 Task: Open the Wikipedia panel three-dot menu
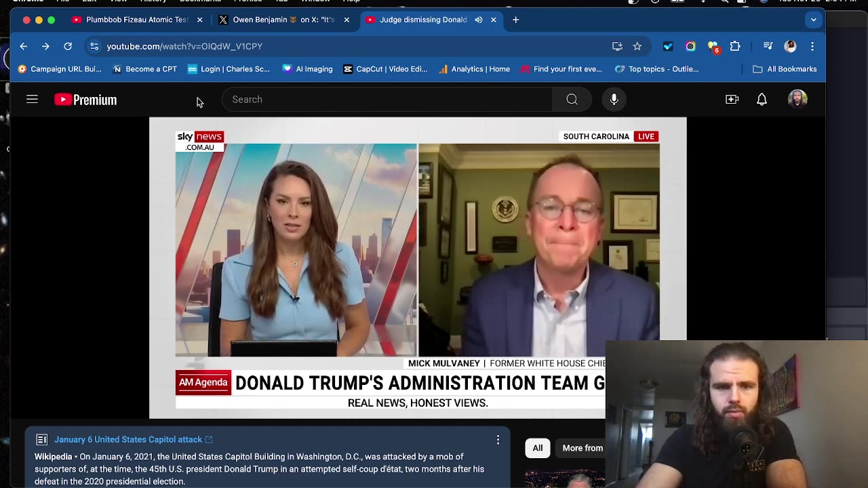[x=498, y=440]
